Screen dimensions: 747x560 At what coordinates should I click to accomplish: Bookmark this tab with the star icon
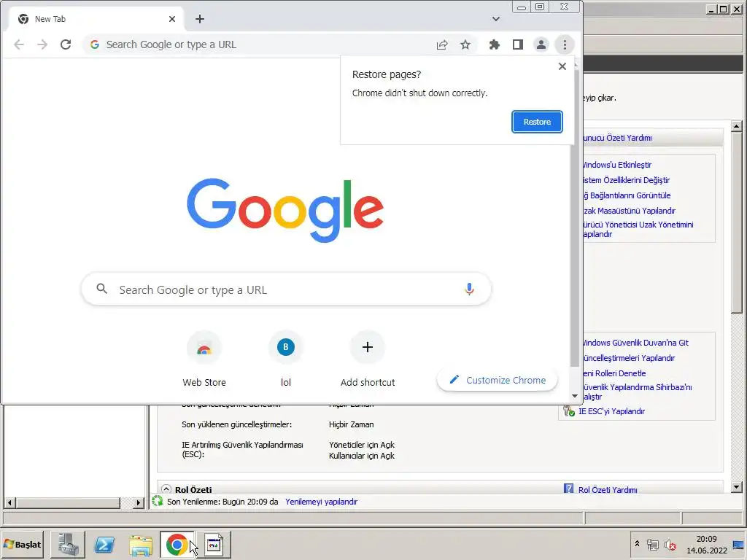[465, 44]
